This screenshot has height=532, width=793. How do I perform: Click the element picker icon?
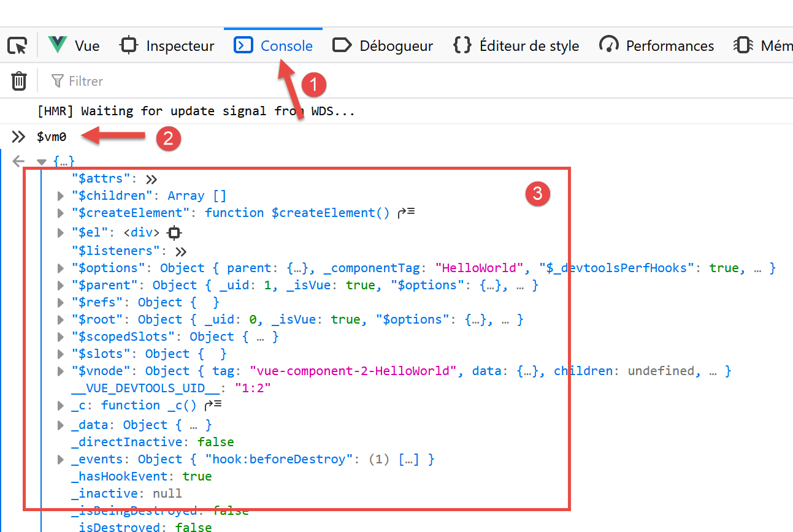click(x=18, y=46)
